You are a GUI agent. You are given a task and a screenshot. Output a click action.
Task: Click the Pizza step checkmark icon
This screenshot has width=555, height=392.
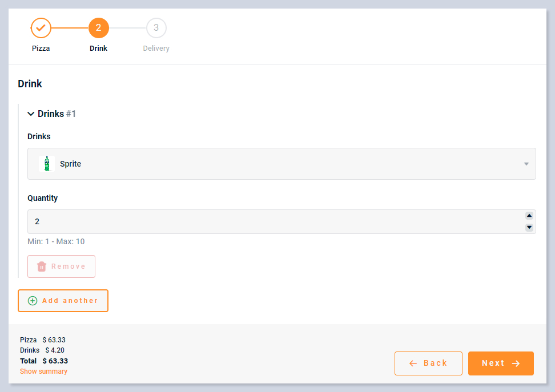[41, 27]
